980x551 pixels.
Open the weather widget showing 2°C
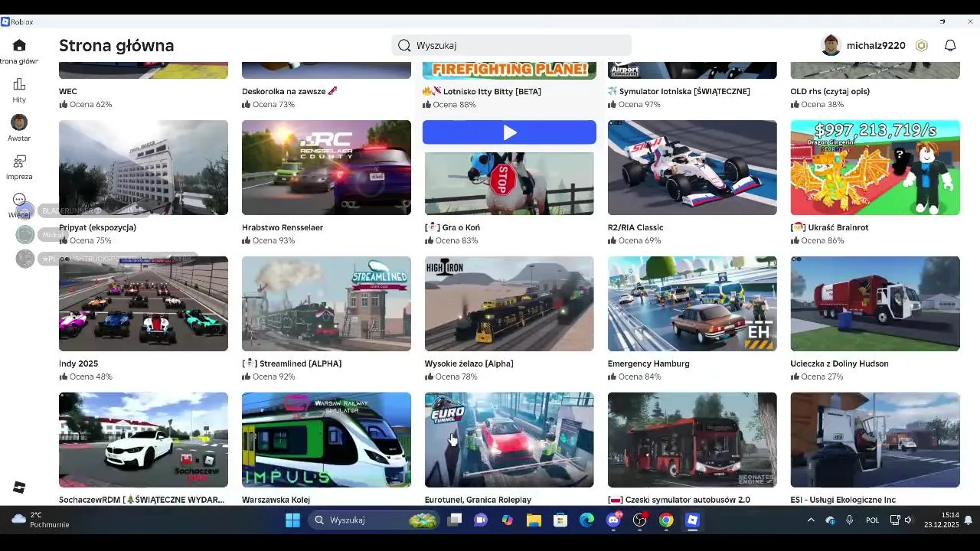pyautogui.click(x=41, y=520)
